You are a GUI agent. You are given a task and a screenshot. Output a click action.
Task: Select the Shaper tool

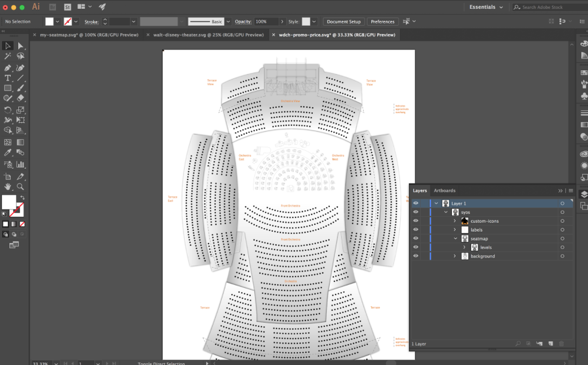7,98
